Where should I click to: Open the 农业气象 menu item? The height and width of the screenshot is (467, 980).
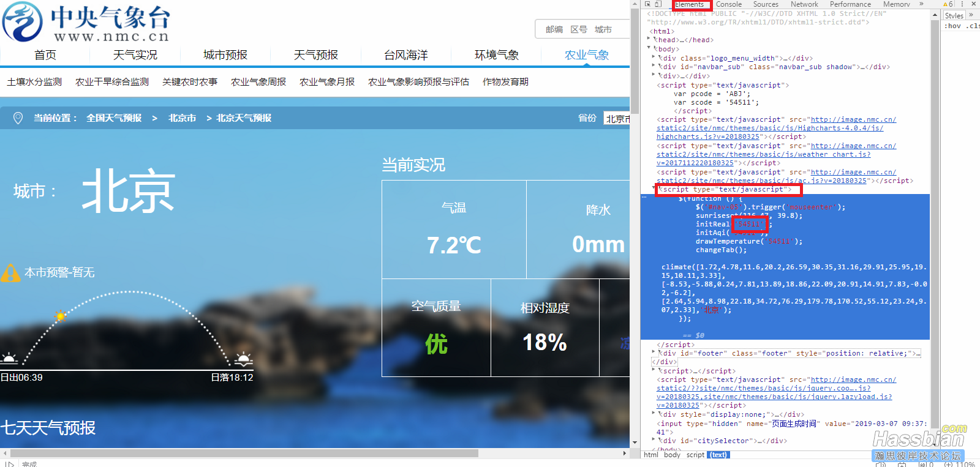(587, 55)
